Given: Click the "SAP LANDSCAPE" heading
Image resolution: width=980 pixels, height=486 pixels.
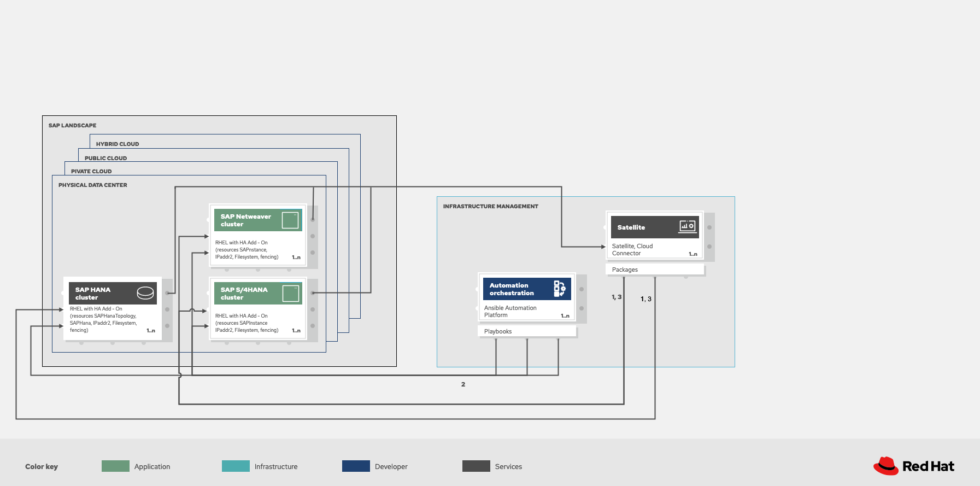Looking at the screenshot, I should point(72,126).
